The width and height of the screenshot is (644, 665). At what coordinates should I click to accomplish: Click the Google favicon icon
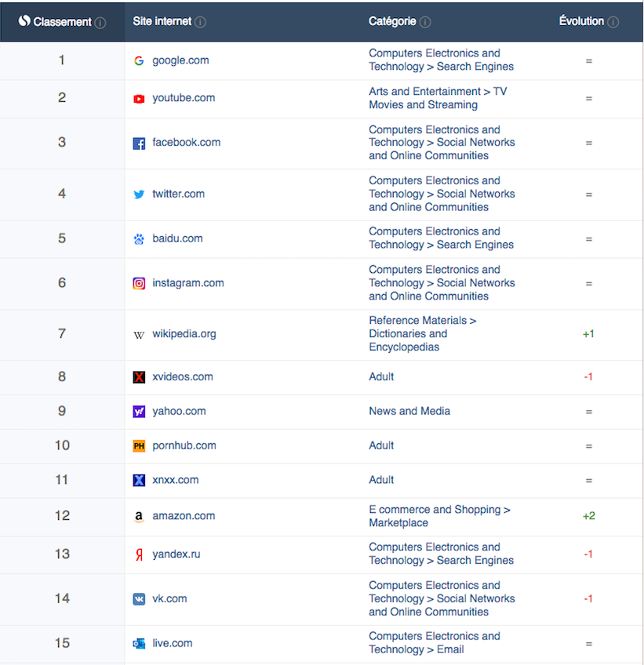tap(139, 60)
